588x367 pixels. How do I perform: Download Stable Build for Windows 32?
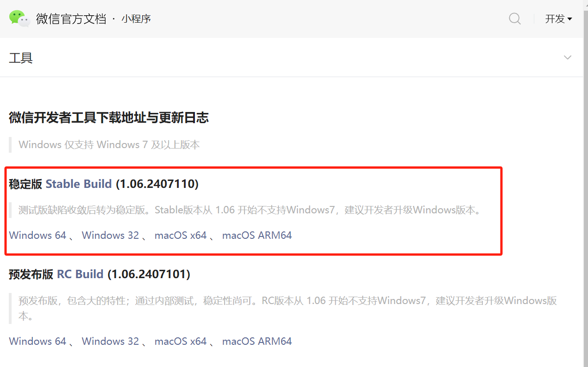110,235
